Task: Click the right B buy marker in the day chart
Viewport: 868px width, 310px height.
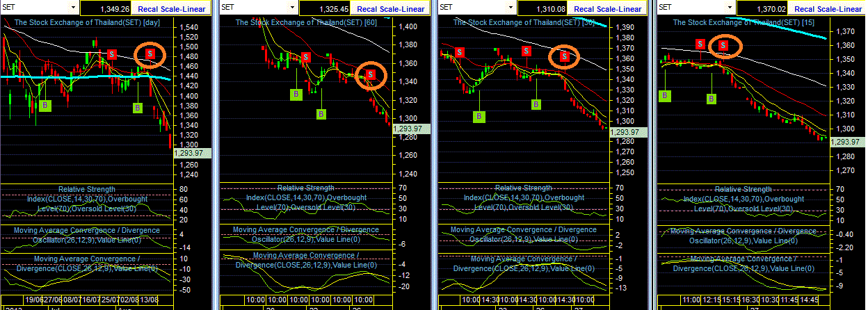Action: [x=138, y=107]
